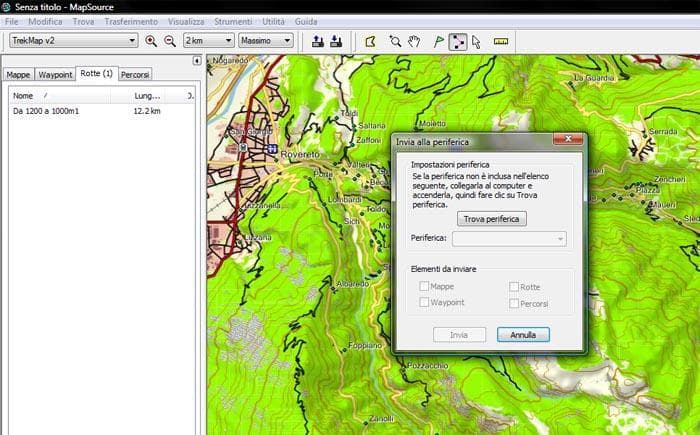Open the Strumenti menu
This screenshot has height=435, width=700.
(x=233, y=21)
